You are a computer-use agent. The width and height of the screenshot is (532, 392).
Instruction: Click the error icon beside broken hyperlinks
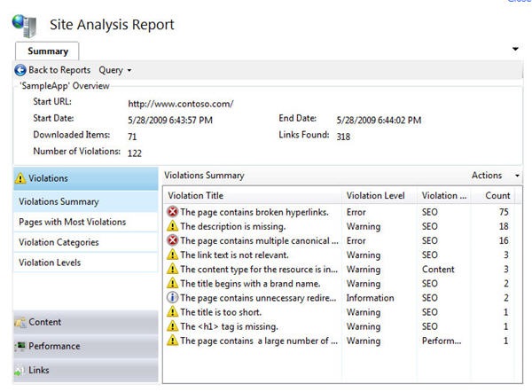click(x=172, y=212)
